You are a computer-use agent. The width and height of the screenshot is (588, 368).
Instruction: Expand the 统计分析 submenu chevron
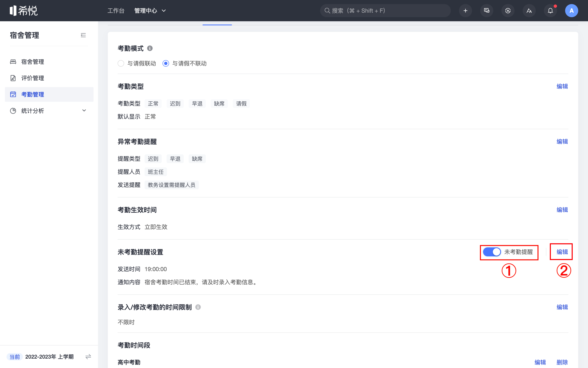click(84, 110)
